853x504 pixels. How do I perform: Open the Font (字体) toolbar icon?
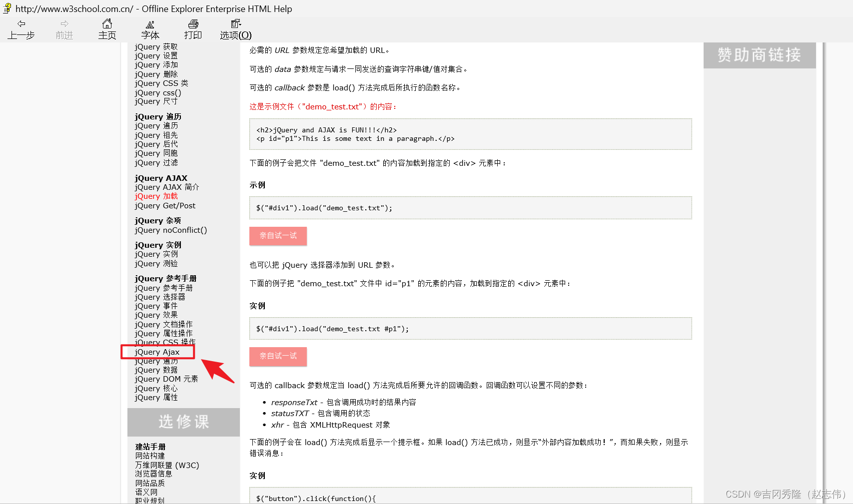(x=150, y=24)
